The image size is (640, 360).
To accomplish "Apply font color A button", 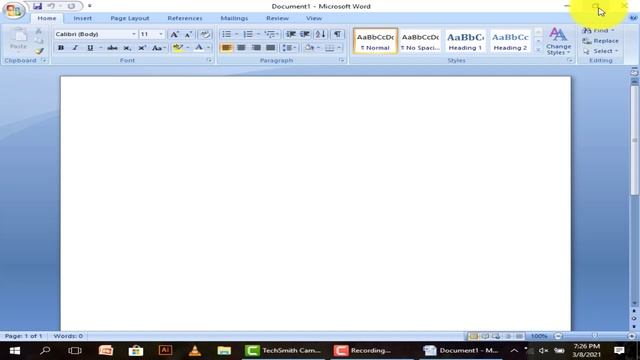I will coord(199,48).
